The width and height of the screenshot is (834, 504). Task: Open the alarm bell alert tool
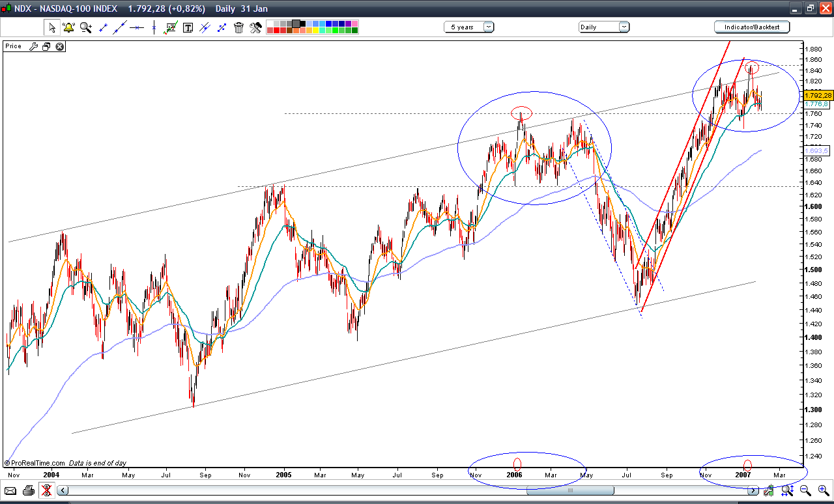click(x=68, y=27)
